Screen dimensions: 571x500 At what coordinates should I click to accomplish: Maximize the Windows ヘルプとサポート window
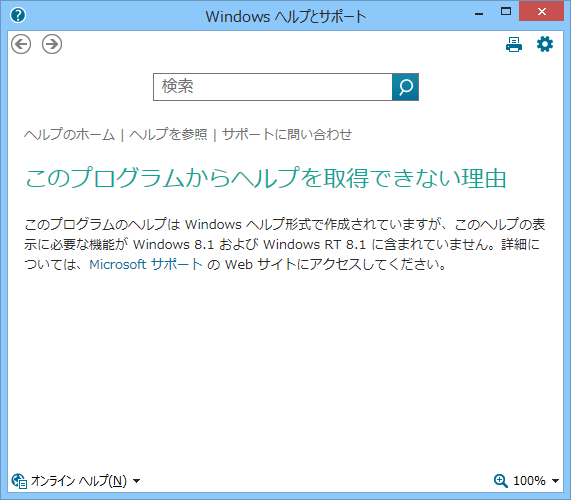tap(506, 11)
